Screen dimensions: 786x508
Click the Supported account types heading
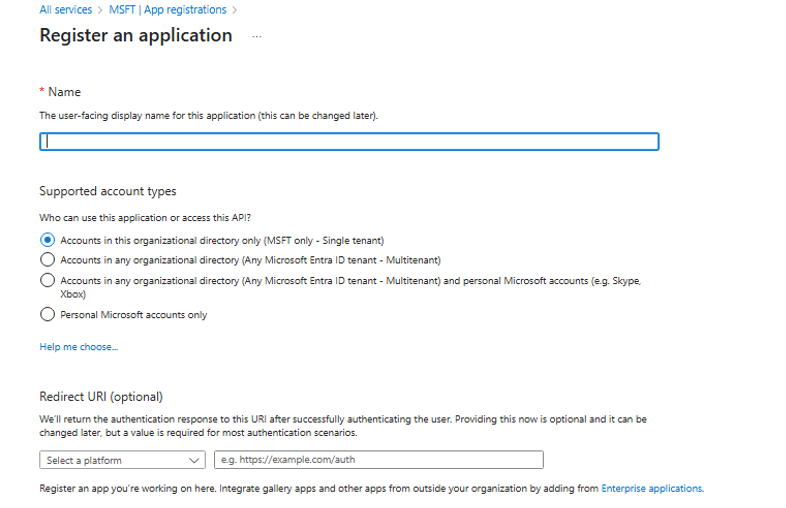pos(108,191)
